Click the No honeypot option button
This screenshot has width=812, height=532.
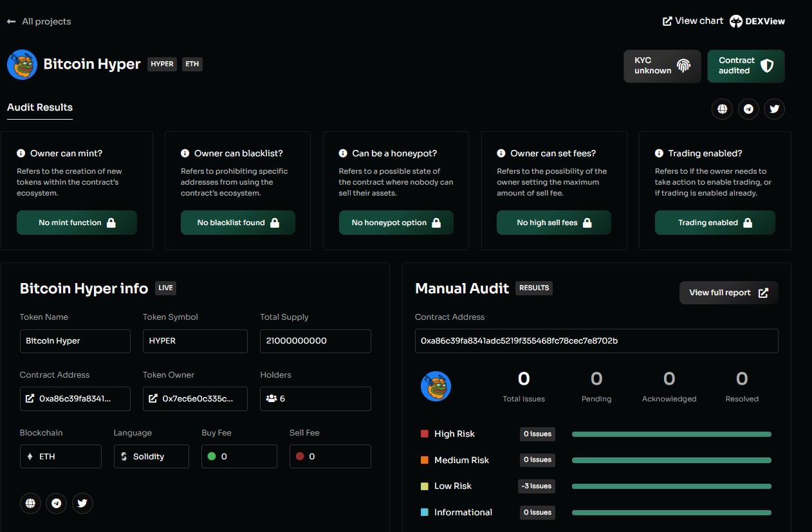tap(396, 223)
